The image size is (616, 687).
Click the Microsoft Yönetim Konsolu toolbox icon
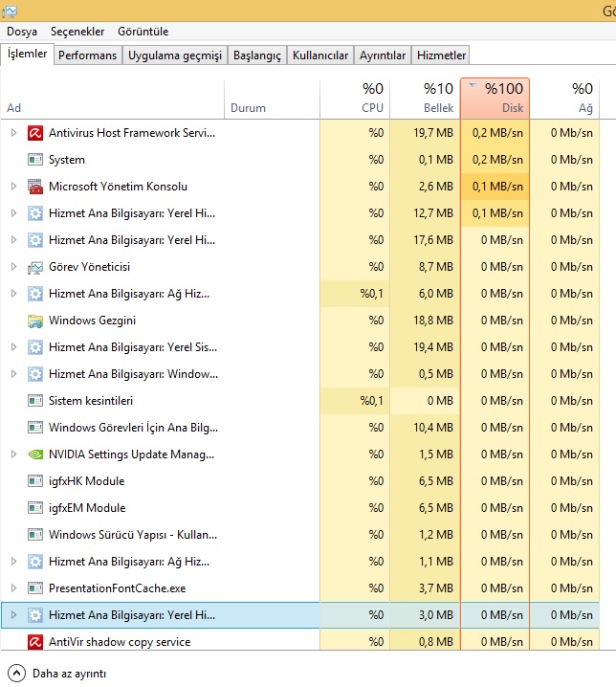[x=35, y=187]
